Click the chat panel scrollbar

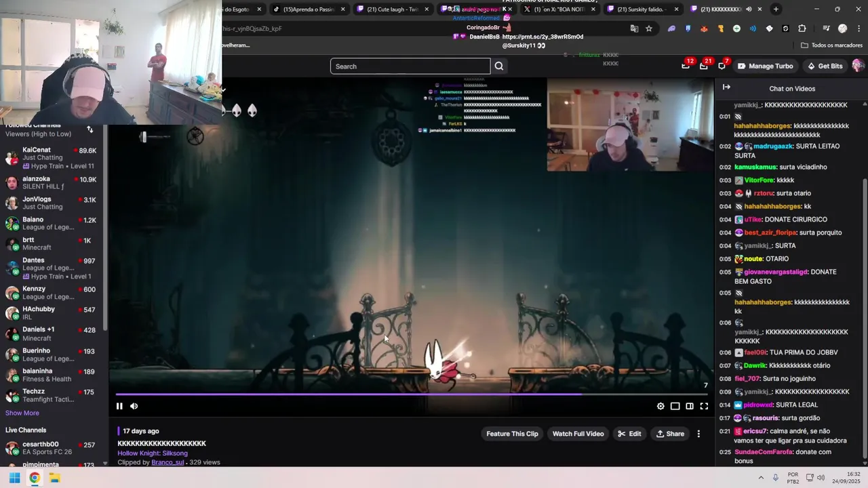(x=864, y=319)
